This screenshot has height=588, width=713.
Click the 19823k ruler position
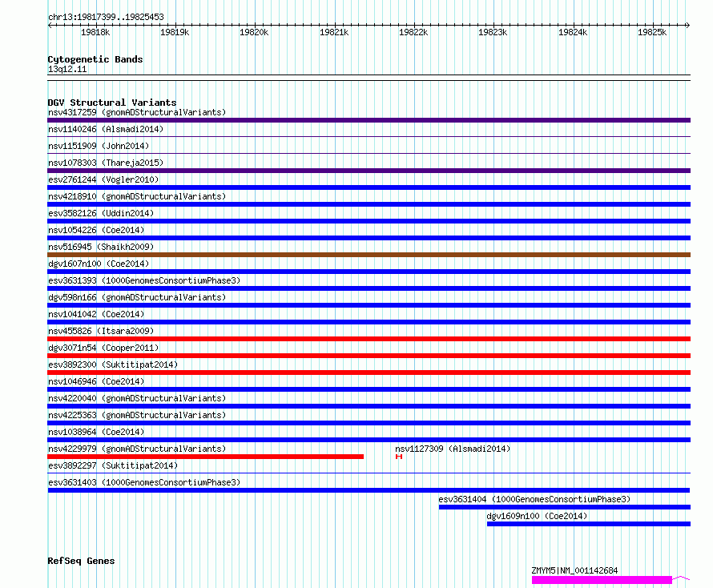click(x=493, y=32)
